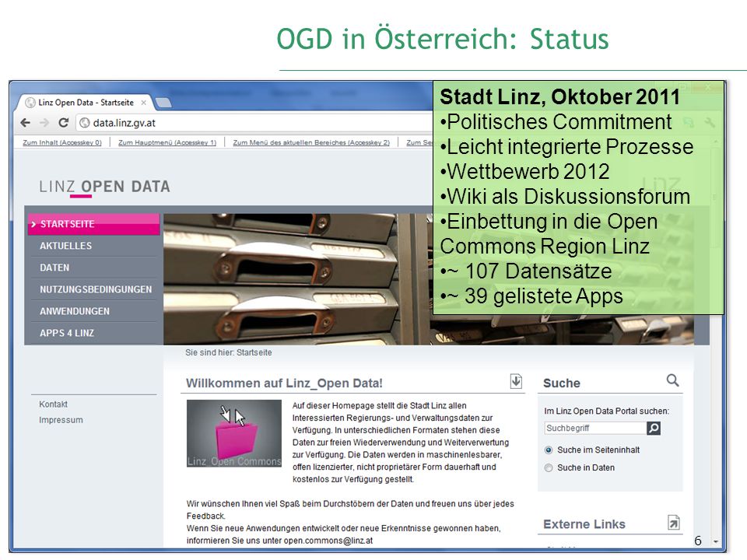Click Zum Inhalt (Accesskey 0) link
Viewport: 747px width, 560px height.
point(62,142)
